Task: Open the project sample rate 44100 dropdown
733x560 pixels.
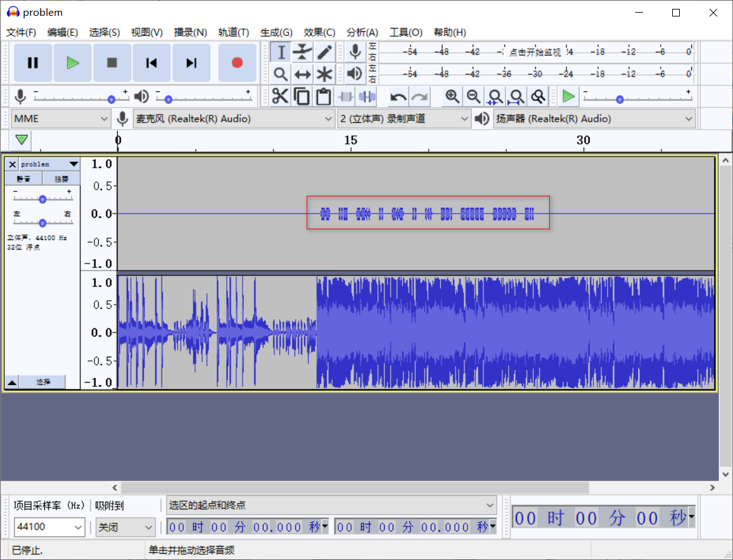Action: click(x=49, y=527)
